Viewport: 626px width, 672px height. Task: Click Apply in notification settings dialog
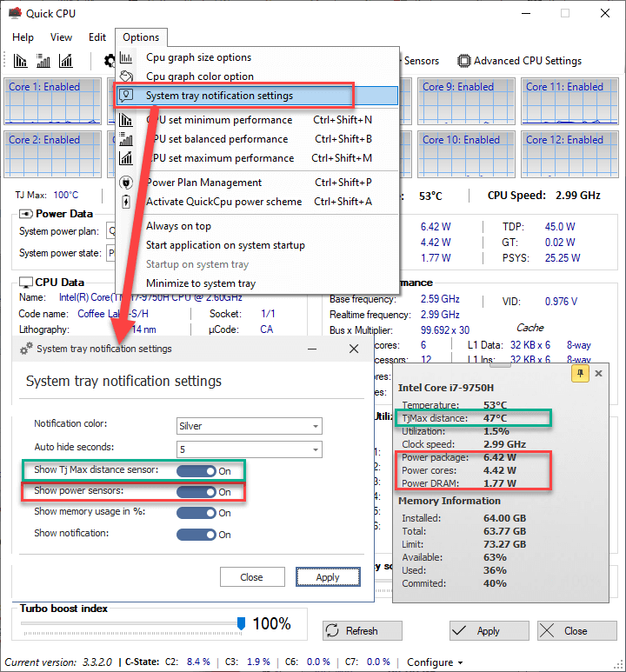tap(328, 577)
